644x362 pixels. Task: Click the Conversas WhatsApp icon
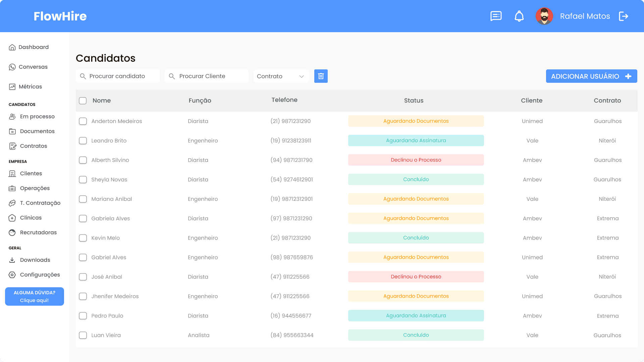click(12, 67)
